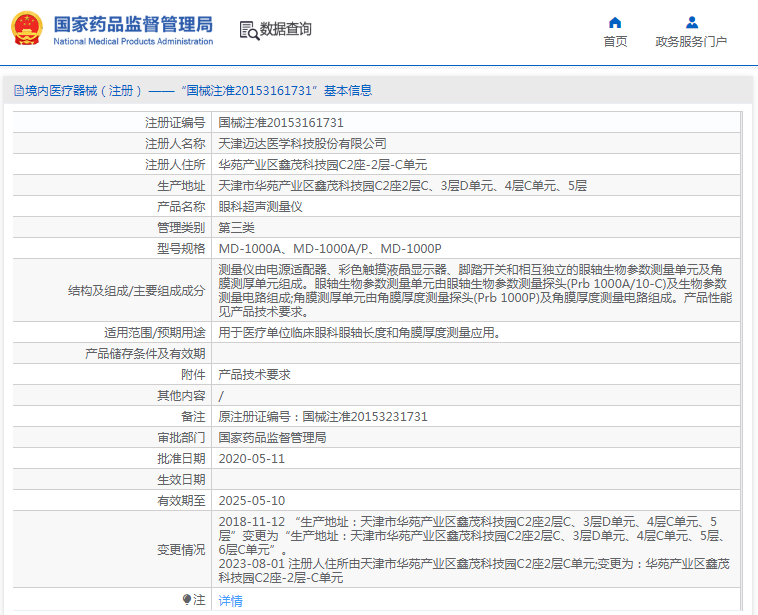
Task: Click the 变更情况 row label
Action: click(181, 550)
